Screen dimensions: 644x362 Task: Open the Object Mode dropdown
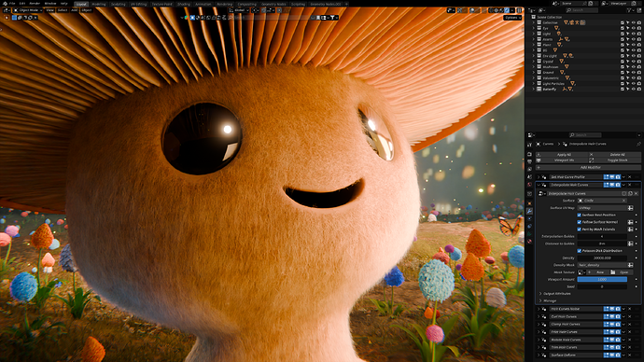click(27, 10)
